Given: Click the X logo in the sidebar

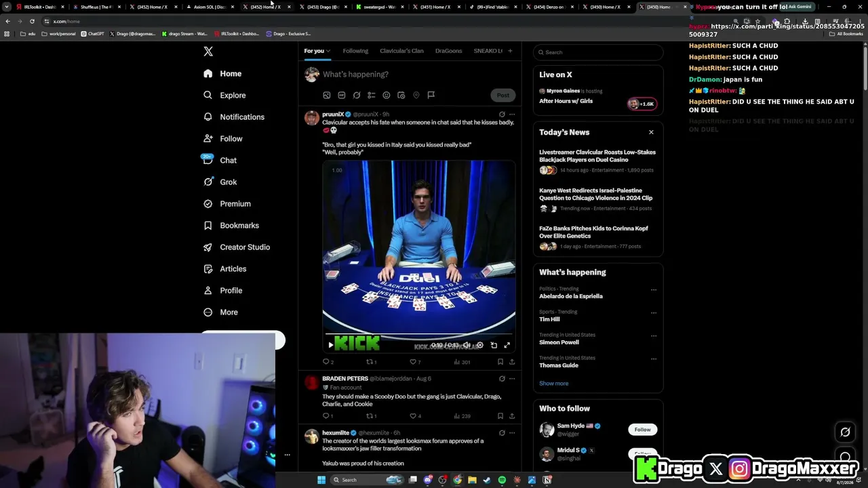Looking at the screenshot, I should point(208,52).
